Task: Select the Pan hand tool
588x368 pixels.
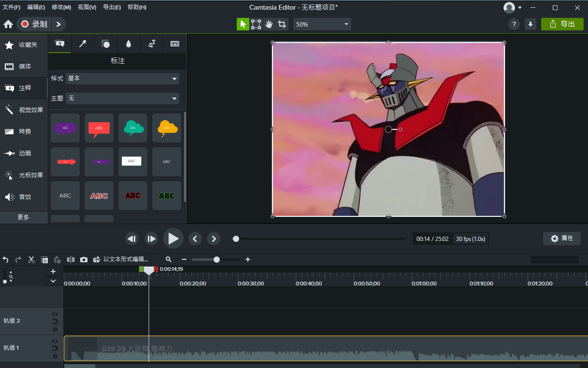Action: [269, 24]
